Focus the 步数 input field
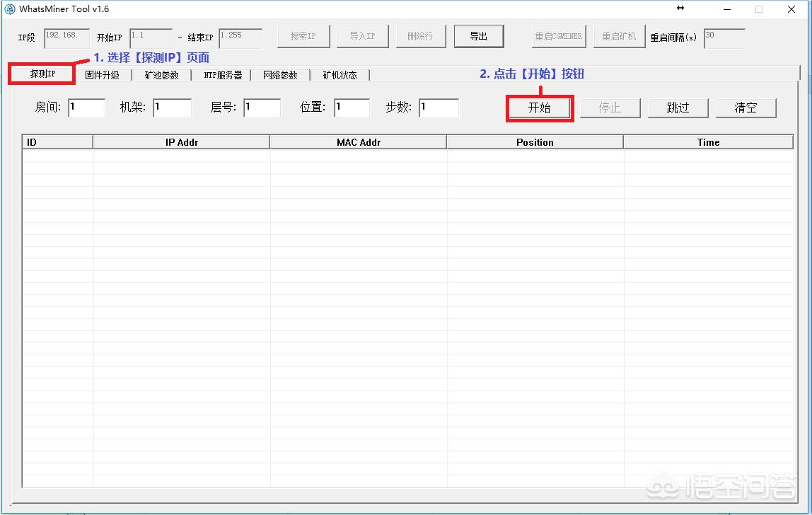This screenshot has width=812, height=515. tap(439, 108)
